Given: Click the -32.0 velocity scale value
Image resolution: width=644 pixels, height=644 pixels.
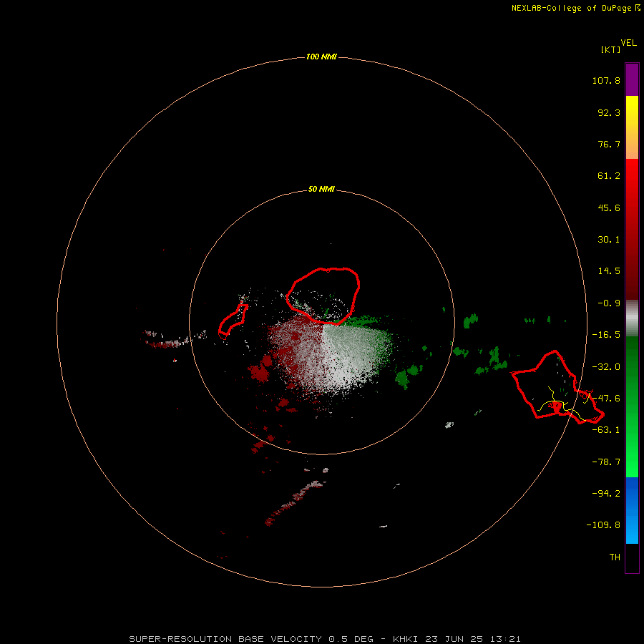Looking at the screenshot, I should tap(606, 367).
